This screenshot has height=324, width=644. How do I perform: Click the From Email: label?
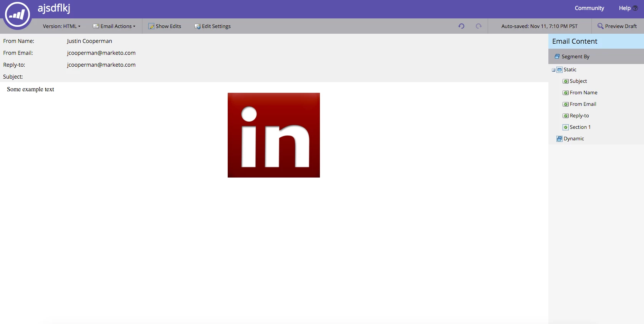tap(18, 53)
